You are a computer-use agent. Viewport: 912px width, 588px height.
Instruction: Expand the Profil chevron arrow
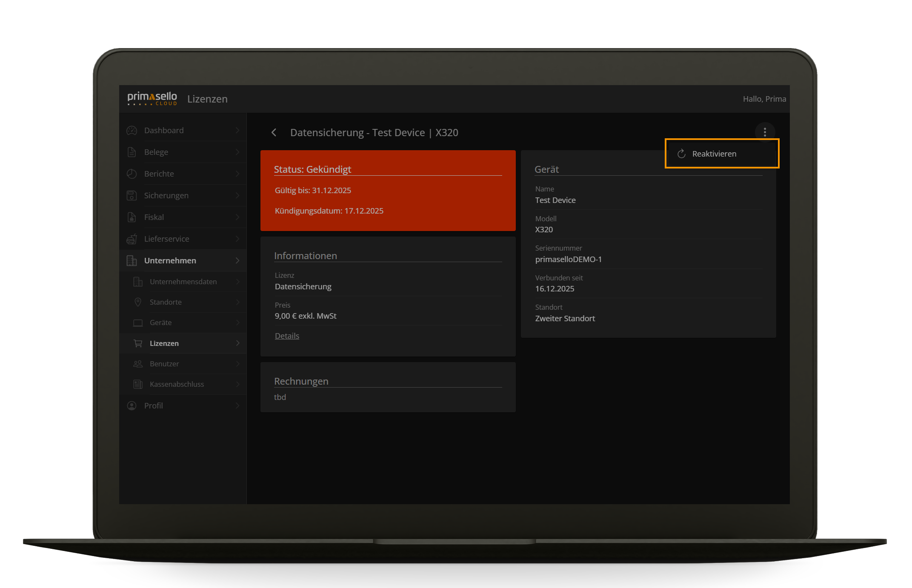pyautogui.click(x=237, y=406)
